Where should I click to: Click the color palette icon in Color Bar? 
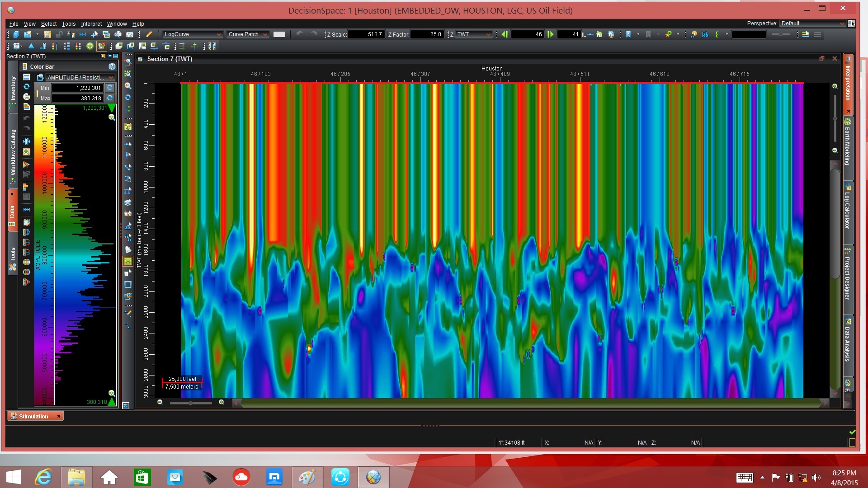click(x=27, y=97)
